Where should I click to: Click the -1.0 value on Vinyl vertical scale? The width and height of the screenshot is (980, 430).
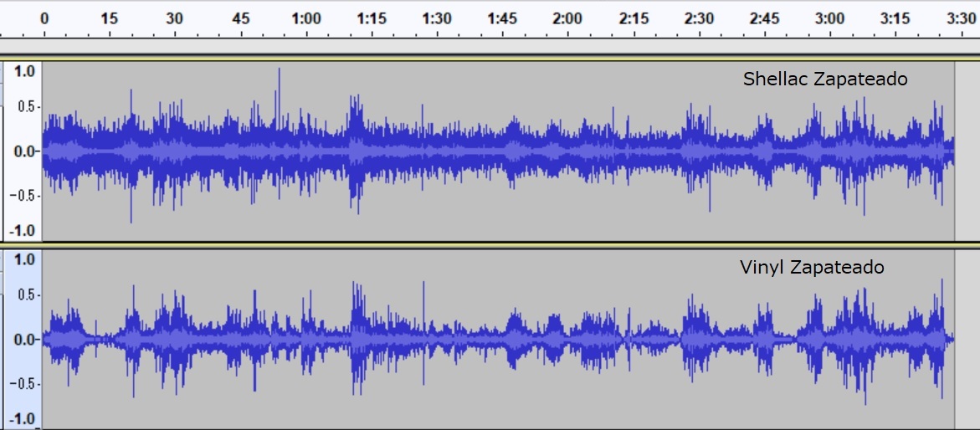pos(23,418)
